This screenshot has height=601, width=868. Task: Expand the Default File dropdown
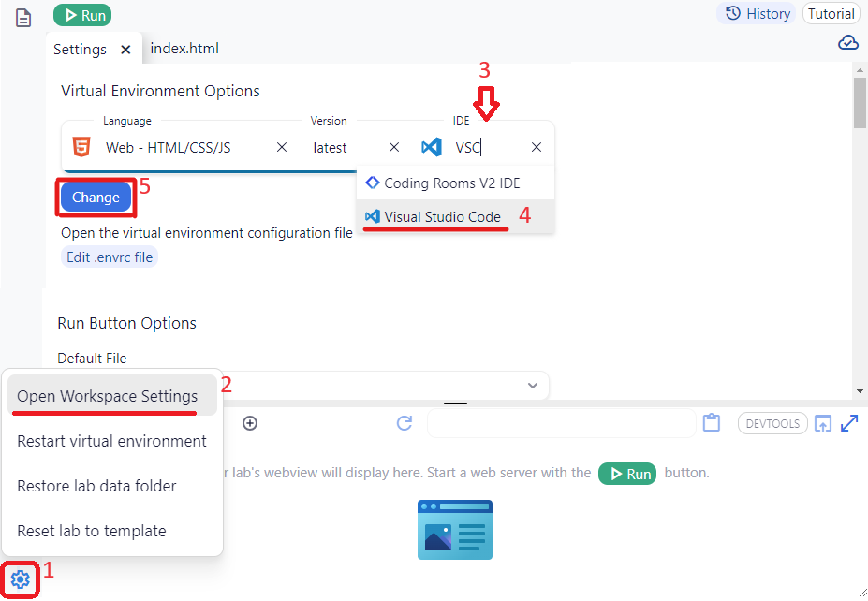tap(532, 385)
